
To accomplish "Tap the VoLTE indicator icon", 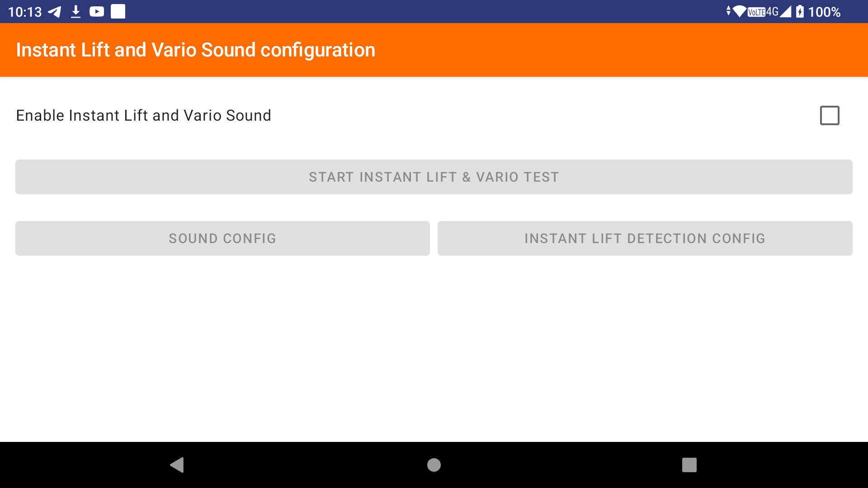I will point(756,12).
